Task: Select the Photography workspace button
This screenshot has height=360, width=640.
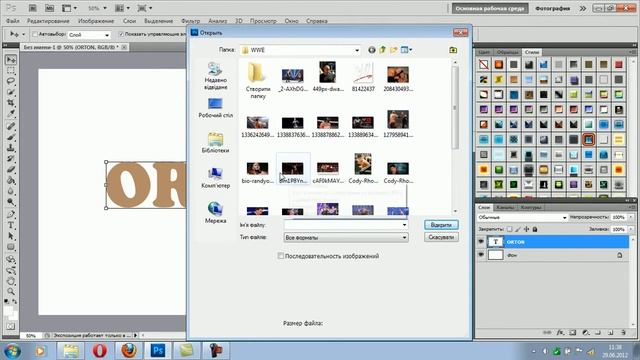Action: (x=552, y=8)
